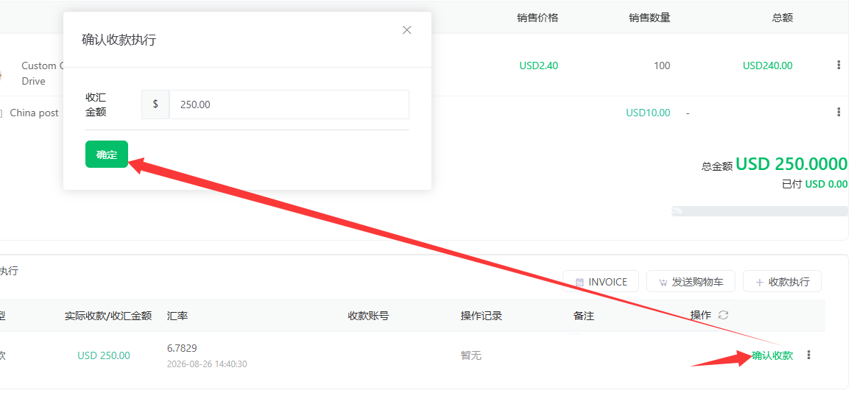This screenshot has width=868, height=404.
Task: Click the 实际收款/收汇金额 column header
Action: 108,316
